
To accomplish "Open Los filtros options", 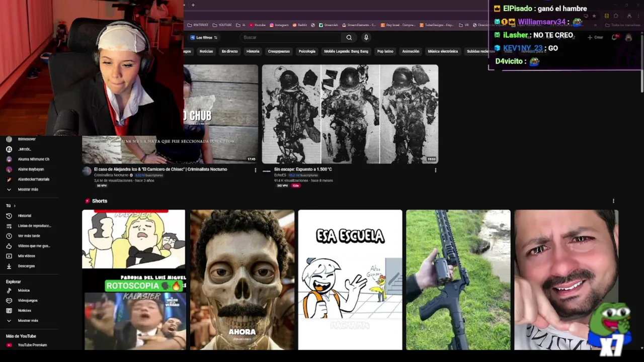I will 204,38.
